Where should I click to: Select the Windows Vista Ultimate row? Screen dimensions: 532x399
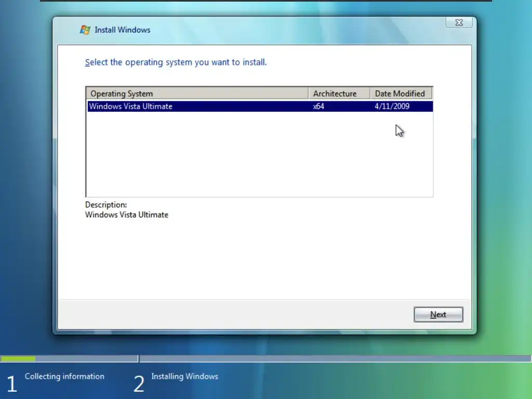click(260, 106)
